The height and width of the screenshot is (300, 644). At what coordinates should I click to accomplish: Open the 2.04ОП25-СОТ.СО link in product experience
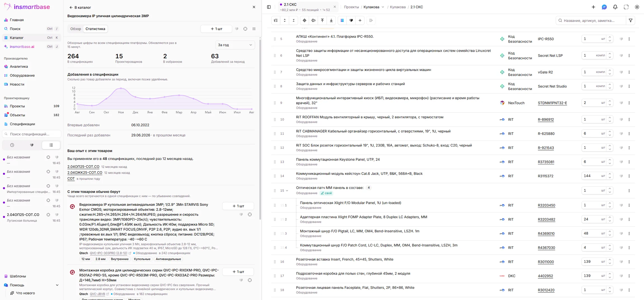tap(83, 167)
